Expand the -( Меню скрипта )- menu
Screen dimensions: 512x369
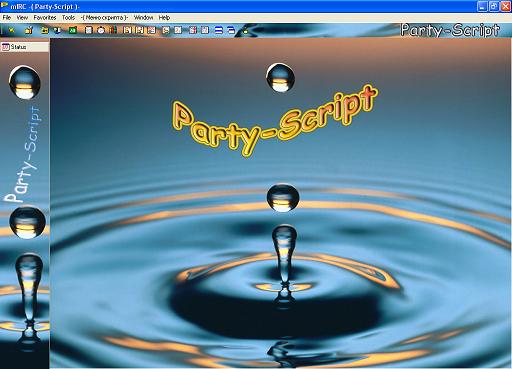[104, 18]
